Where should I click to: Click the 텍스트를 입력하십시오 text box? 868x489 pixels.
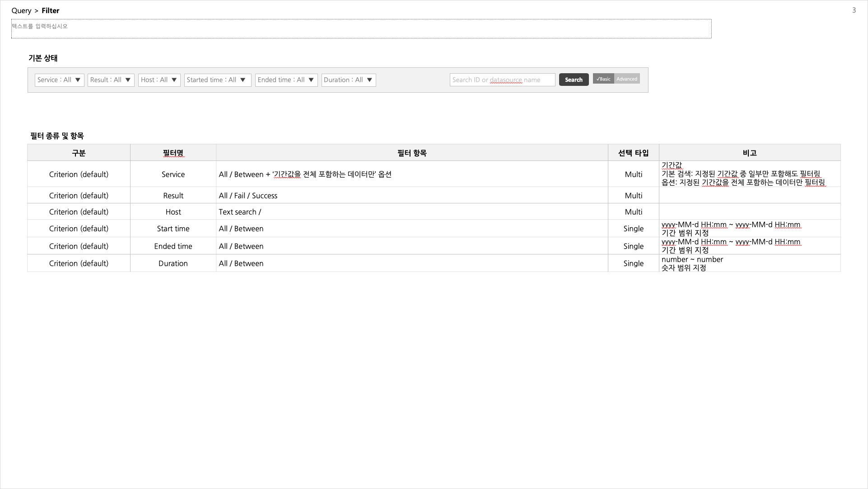(x=361, y=28)
